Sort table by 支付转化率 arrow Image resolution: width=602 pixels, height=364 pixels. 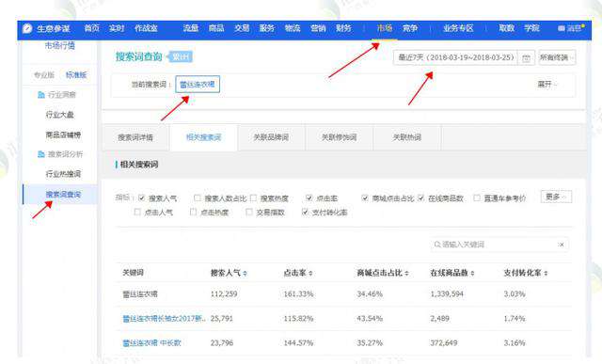[546, 274]
